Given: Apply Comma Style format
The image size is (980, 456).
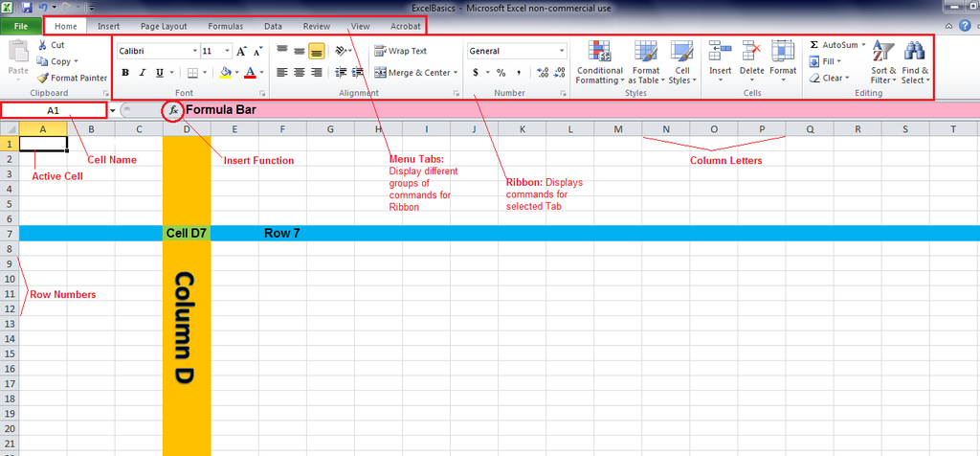Looking at the screenshot, I should coord(519,73).
